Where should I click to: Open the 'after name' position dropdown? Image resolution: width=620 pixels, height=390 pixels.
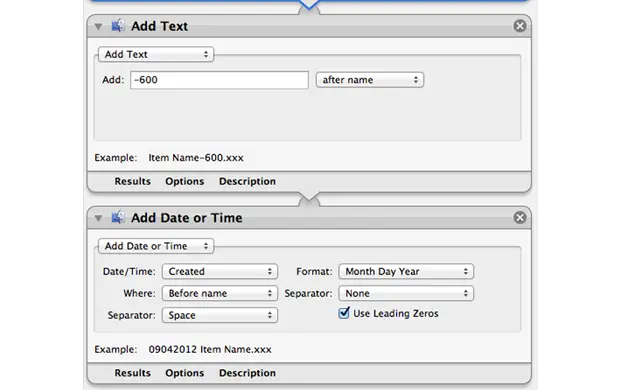(370, 80)
